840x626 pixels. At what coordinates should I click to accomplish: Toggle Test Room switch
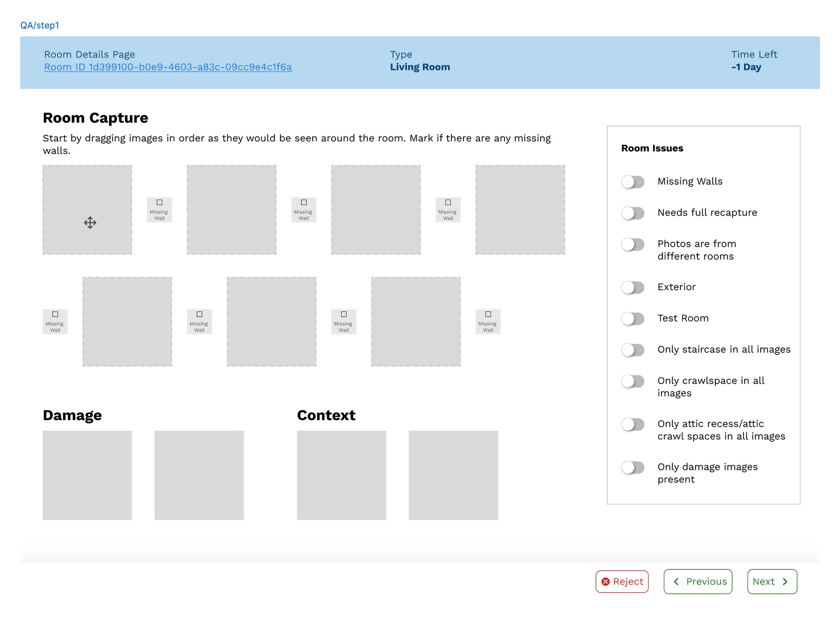633,318
